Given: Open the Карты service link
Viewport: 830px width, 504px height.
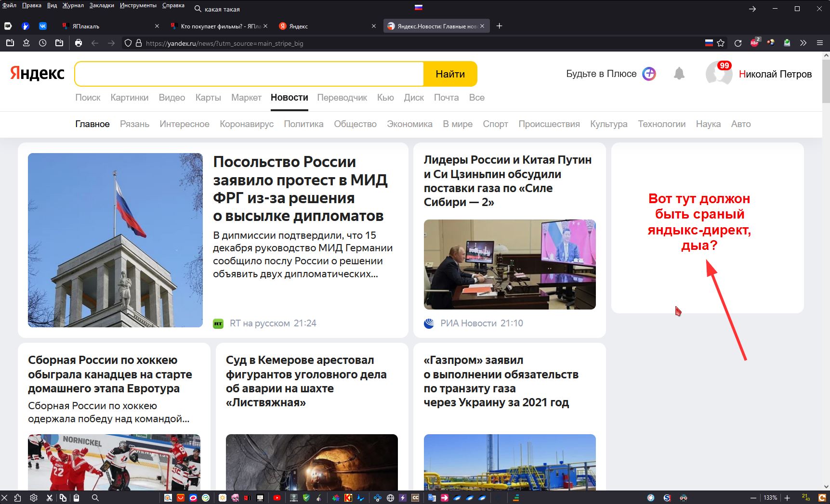Looking at the screenshot, I should tap(208, 97).
